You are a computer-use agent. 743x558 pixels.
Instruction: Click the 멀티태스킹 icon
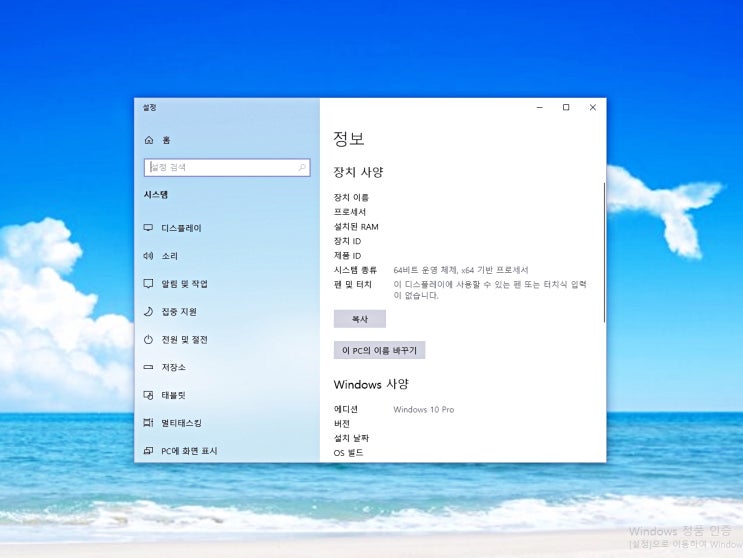[148, 423]
